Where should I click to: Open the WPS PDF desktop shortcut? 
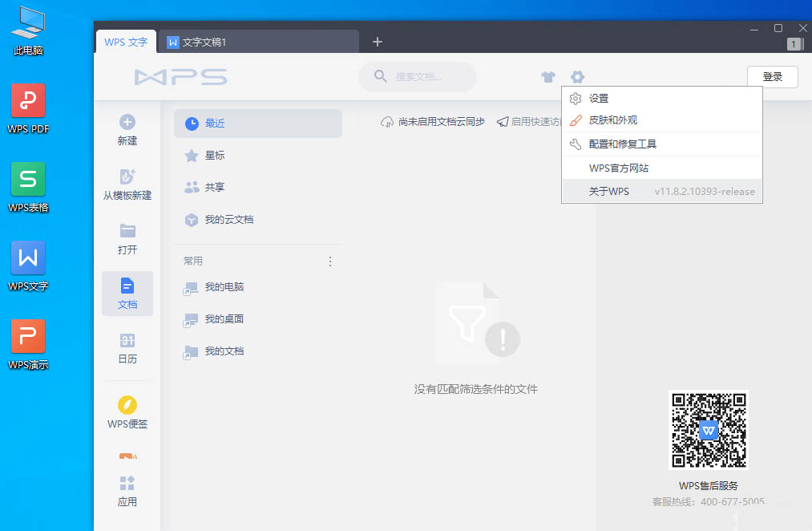click(x=28, y=109)
